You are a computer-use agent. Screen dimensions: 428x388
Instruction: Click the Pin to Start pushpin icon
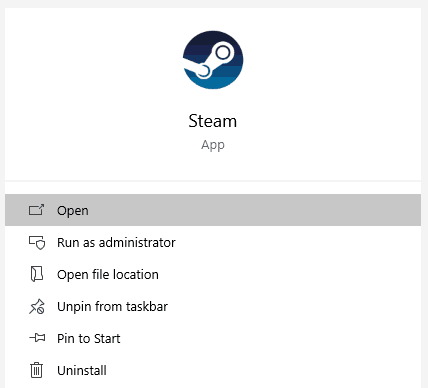[37, 338]
